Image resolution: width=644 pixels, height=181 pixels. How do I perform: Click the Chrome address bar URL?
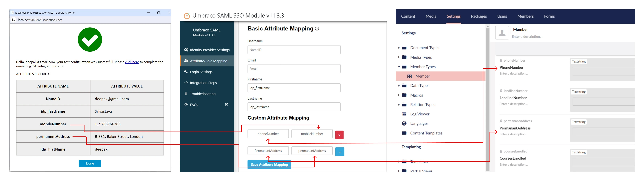tap(40, 20)
